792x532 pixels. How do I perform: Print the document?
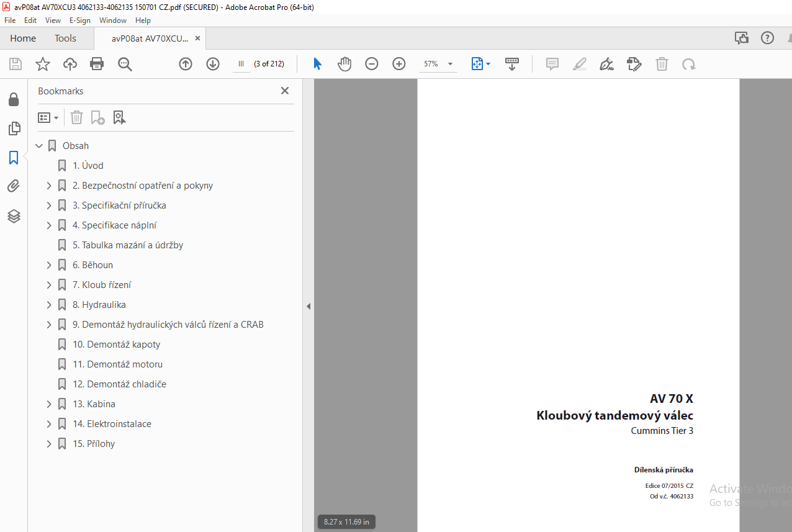click(x=97, y=64)
